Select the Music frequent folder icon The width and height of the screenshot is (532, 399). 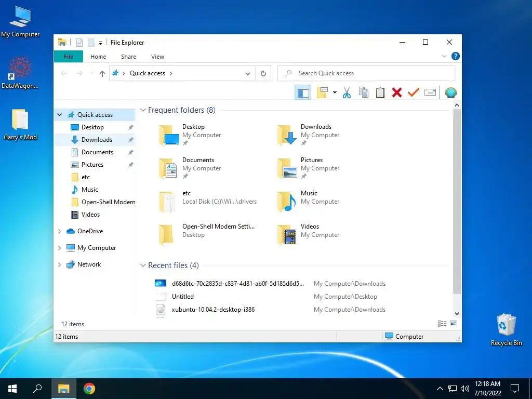click(x=287, y=202)
